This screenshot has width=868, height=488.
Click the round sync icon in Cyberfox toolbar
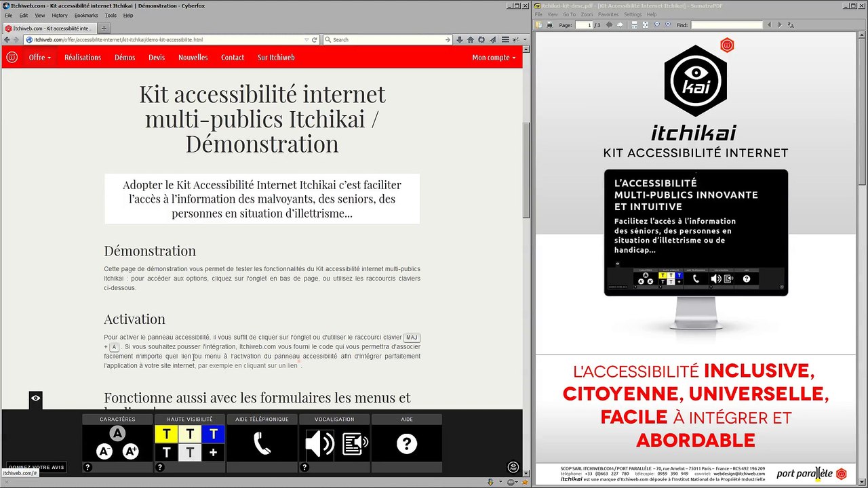tap(481, 40)
